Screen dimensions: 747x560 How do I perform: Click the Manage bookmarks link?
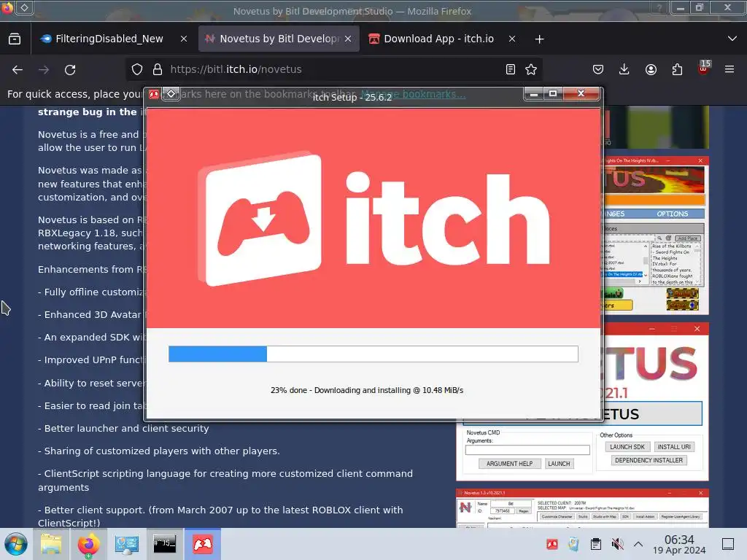pyautogui.click(x=413, y=94)
